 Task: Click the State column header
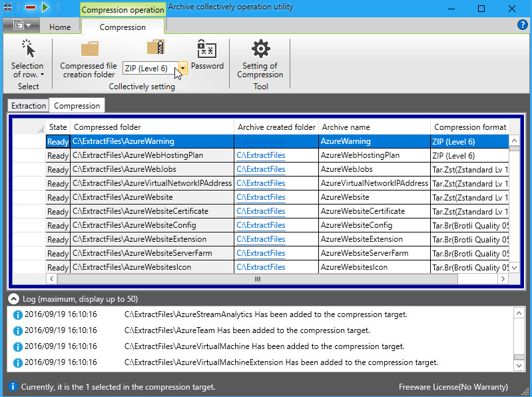pos(58,127)
